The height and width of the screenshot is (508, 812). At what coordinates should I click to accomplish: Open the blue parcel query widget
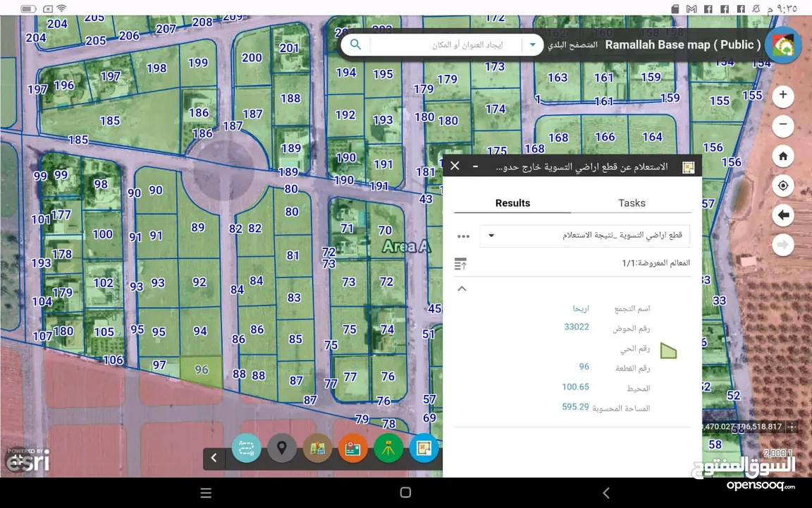click(424, 448)
